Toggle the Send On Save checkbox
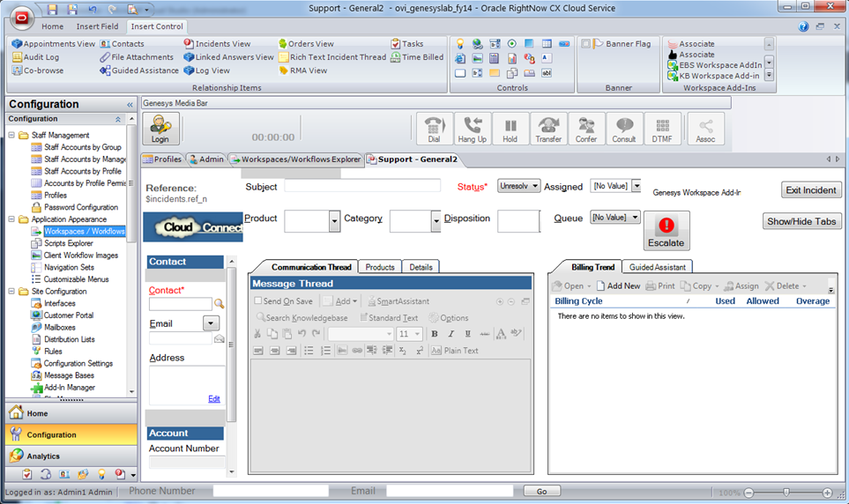Viewport: 849px width, 504px height. (x=258, y=301)
